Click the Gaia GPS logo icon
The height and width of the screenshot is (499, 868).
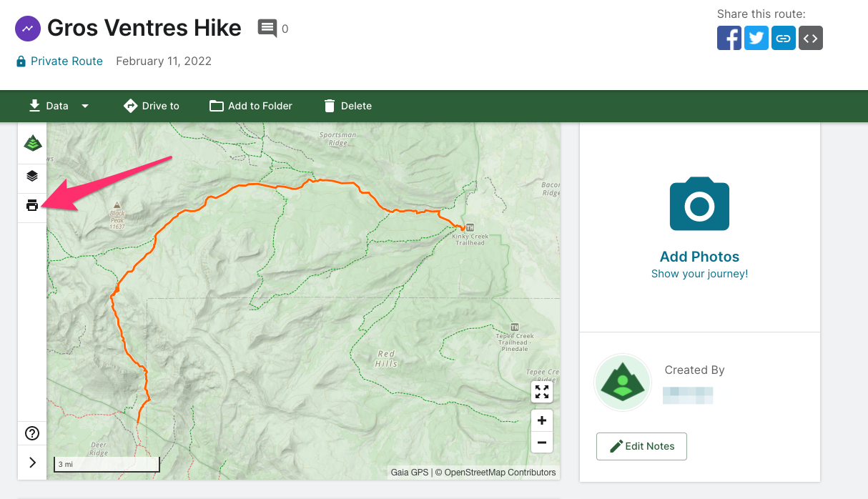pyautogui.click(x=32, y=143)
